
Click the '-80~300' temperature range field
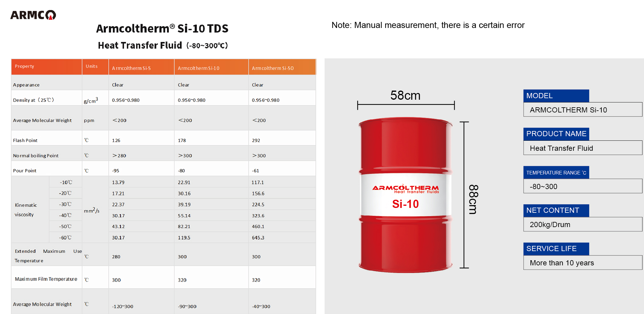click(583, 186)
